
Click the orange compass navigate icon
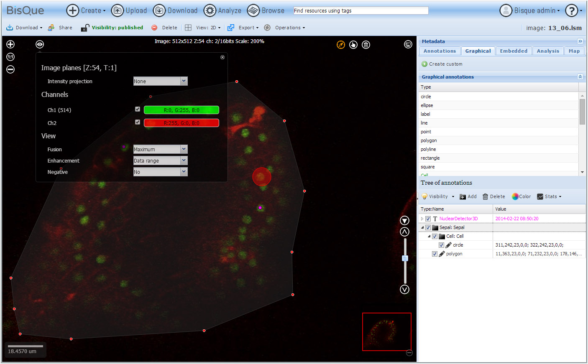click(341, 45)
